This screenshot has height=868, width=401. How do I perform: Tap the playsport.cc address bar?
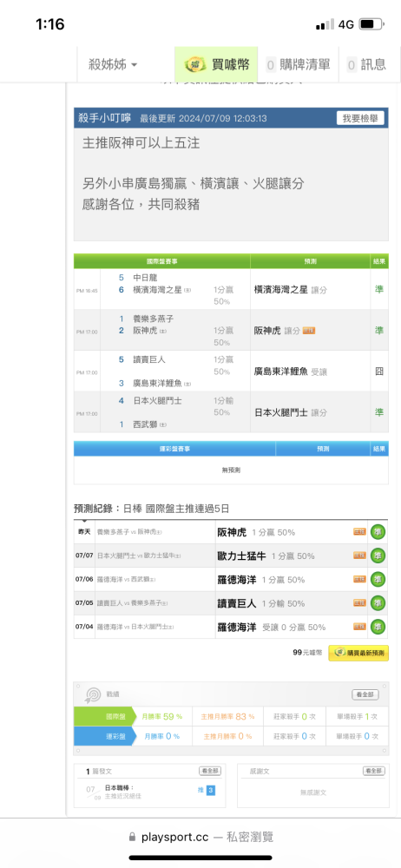pyautogui.click(x=200, y=837)
